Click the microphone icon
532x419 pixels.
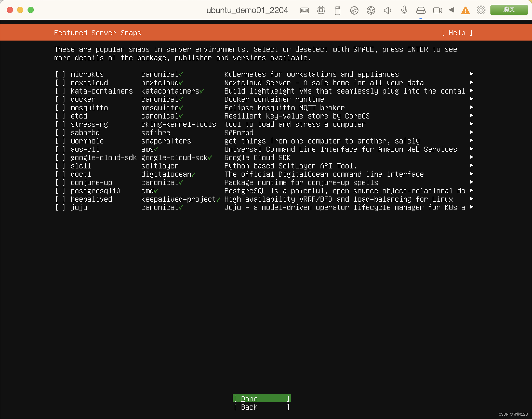pos(404,10)
